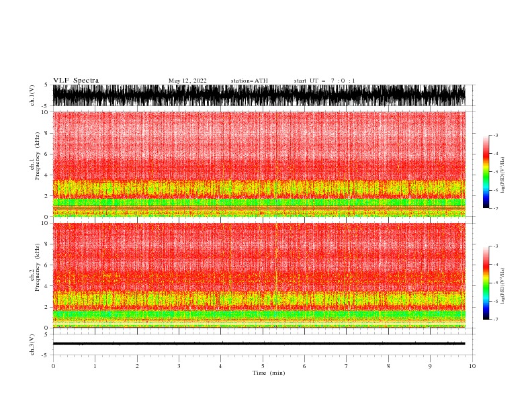532x411 pixels.
Task: Click the time axis tick label '10'
Action: point(472,366)
